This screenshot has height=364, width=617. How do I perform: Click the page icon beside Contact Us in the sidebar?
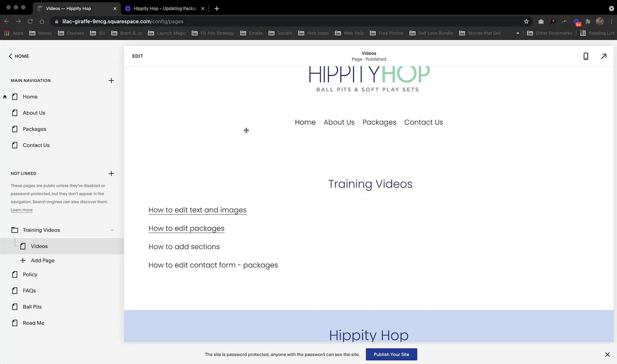14,145
